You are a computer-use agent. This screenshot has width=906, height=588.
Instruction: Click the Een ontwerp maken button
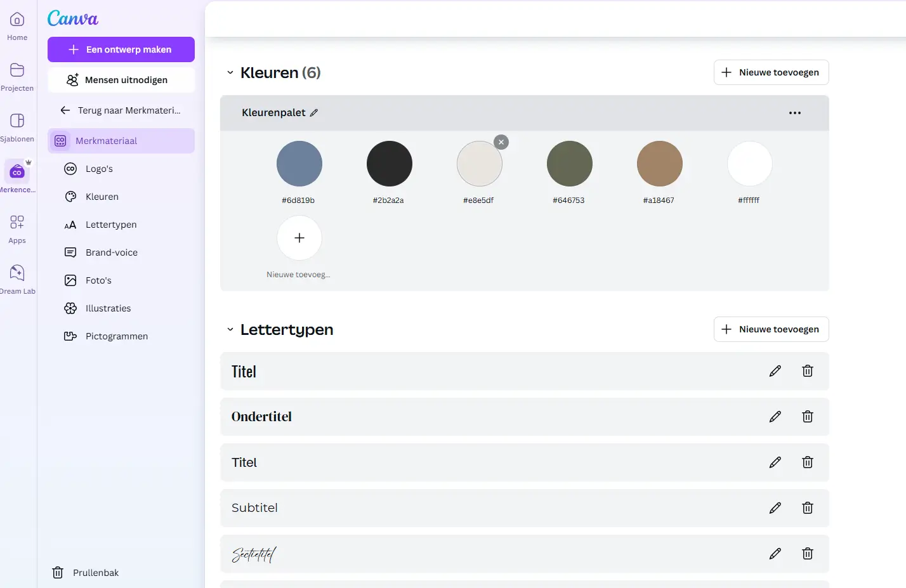121,49
